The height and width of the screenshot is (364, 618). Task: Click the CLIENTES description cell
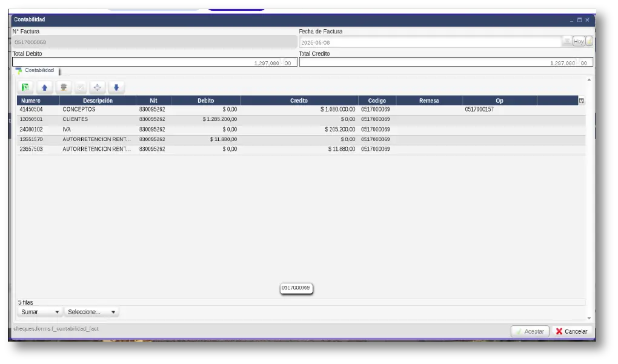pyautogui.click(x=75, y=119)
